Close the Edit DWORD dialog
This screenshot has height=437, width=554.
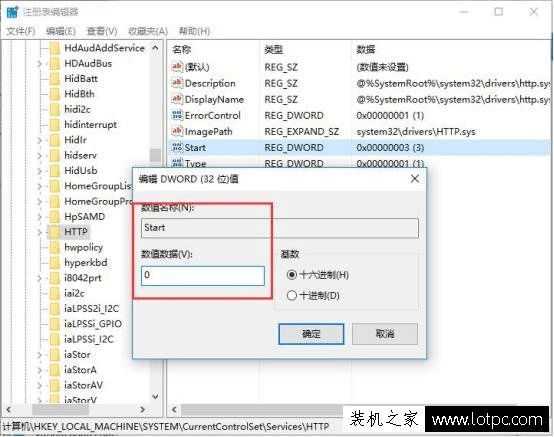pos(415,179)
